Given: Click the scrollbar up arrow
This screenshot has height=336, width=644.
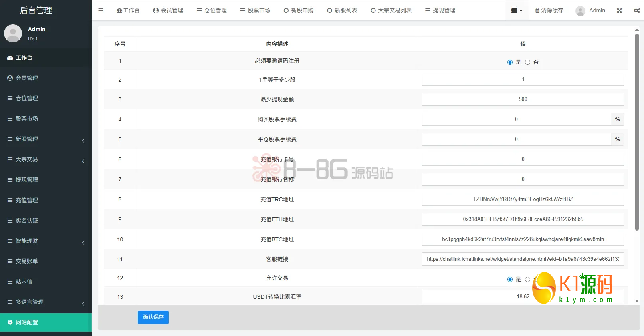Looking at the screenshot, I should coord(637,30).
